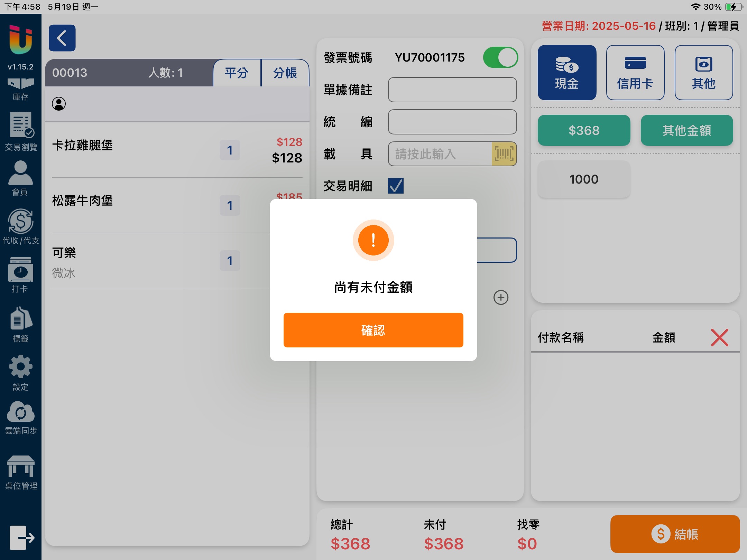747x560 pixels.
Task: Click the round plus expander icon
Action: coord(500,297)
